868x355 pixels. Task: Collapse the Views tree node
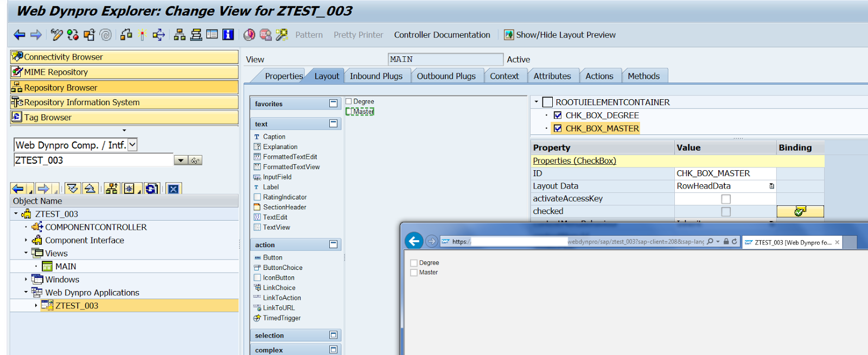coord(25,253)
